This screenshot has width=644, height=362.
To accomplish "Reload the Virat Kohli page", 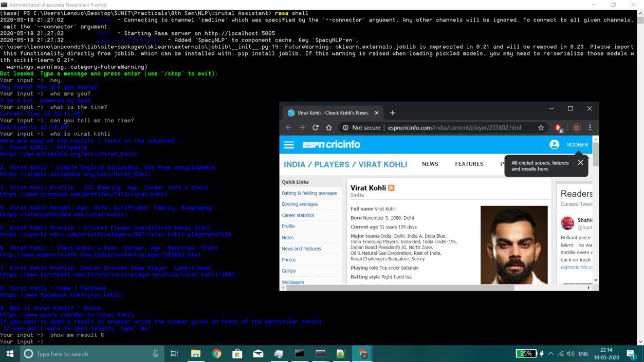I will pos(316,128).
